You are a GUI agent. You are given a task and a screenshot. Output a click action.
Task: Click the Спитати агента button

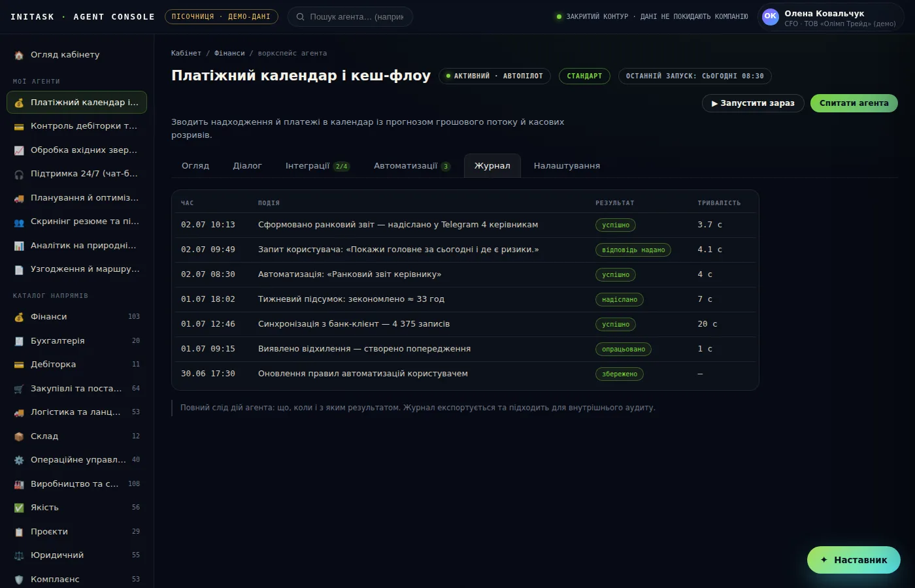coord(854,103)
